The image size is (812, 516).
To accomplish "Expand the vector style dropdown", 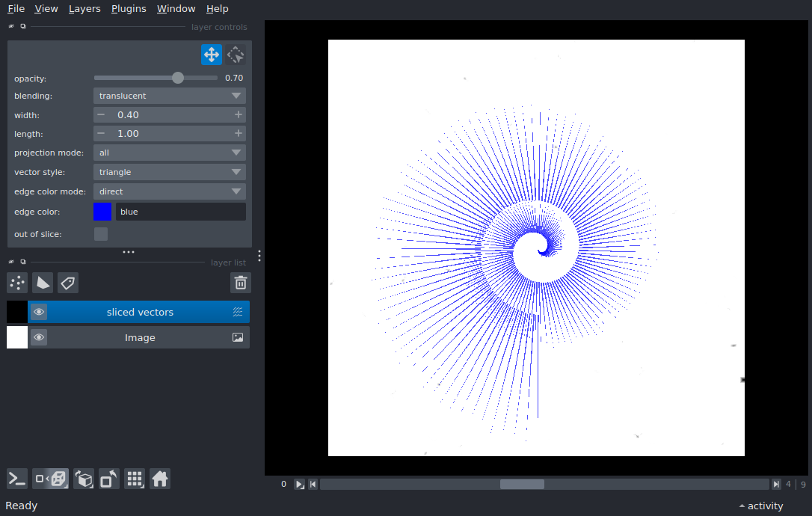I will [x=170, y=172].
